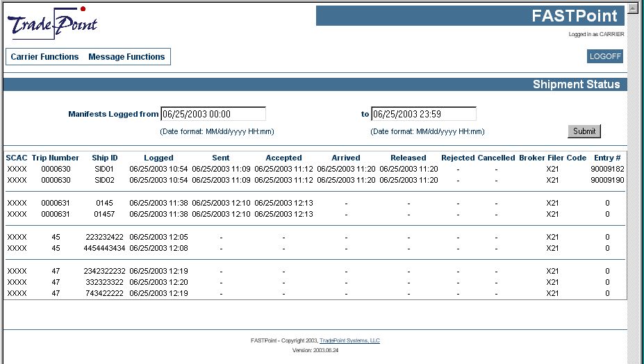
Task: Click the Cancelled column header
Action: pyautogui.click(x=496, y=158)
